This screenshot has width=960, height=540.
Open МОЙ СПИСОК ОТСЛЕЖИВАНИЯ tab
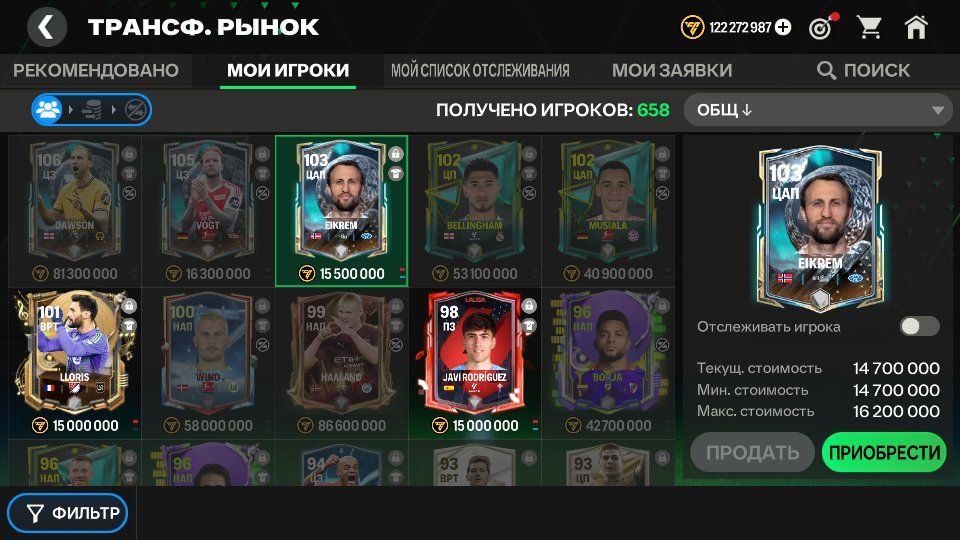pyautogui.click(x=480, y=70)
